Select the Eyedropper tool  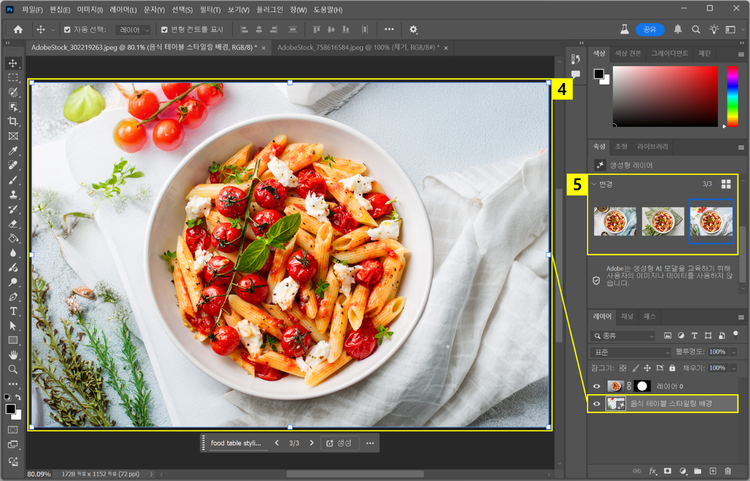tap(13, 151)
